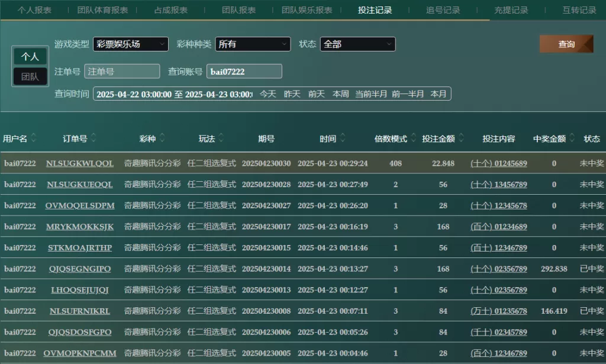Screen dimensions: 606x364
Task: Select the 团队 view toggle
Action: [x=30, y=76]
